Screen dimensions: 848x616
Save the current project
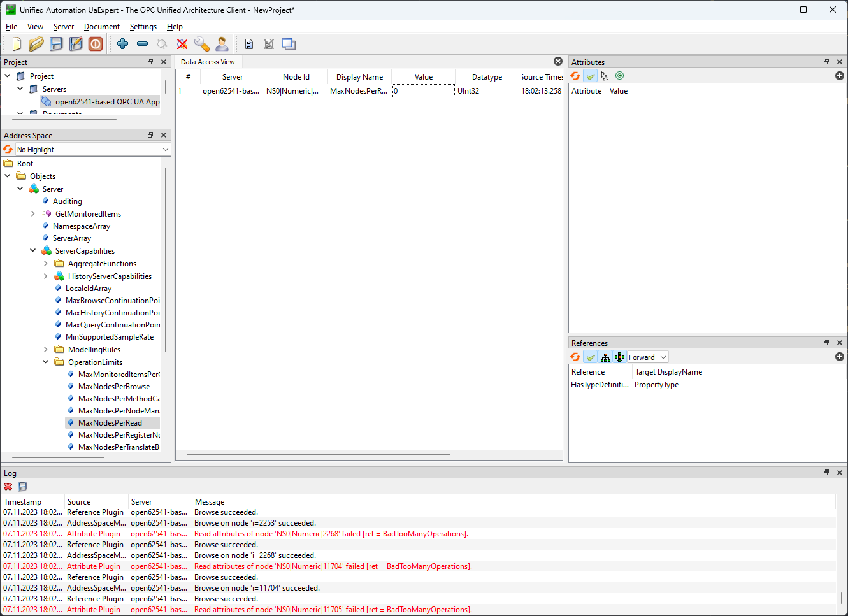tap(55, 44)
